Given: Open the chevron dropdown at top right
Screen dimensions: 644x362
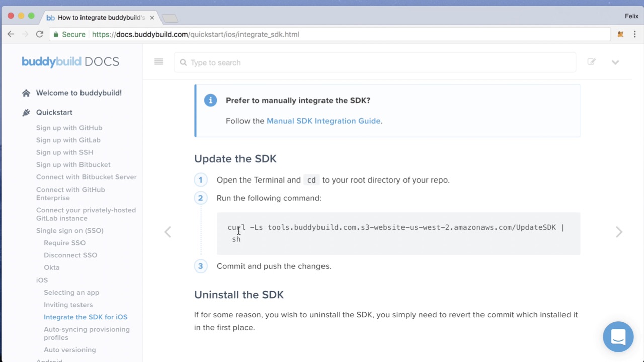Looking at the screenshot, I should (615, 61).
